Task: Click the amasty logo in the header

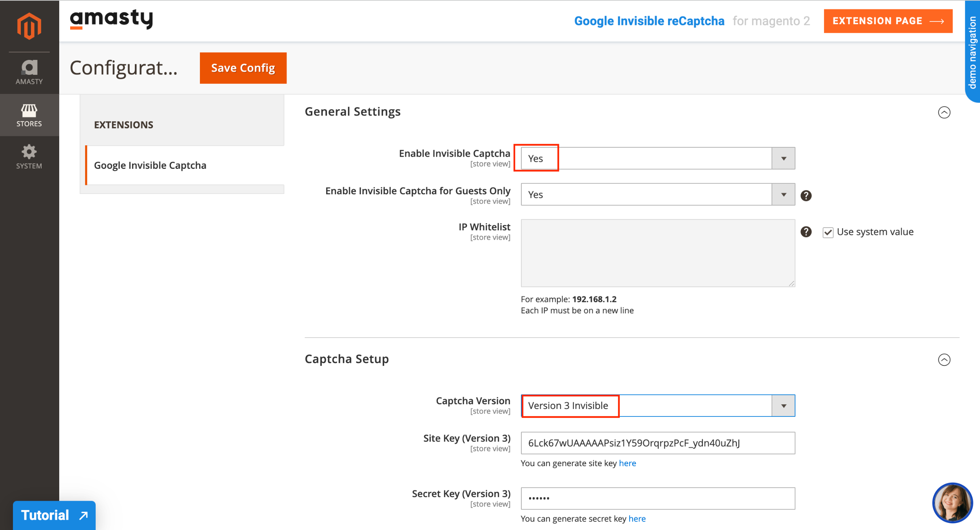Action: [x=112, y=20]
